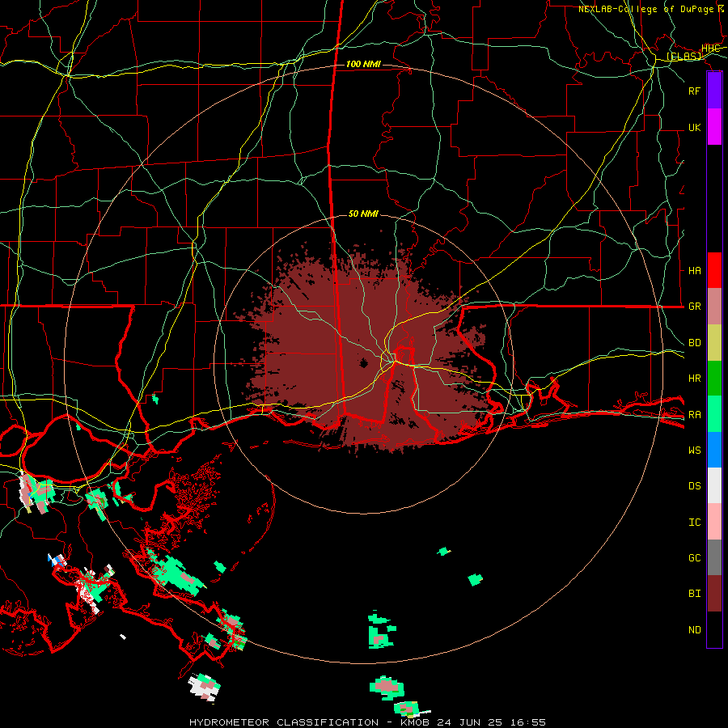This screenshot has width=728, height=728.
Task: Click the 'DS' legend label
Action: (x=695, y=486)
